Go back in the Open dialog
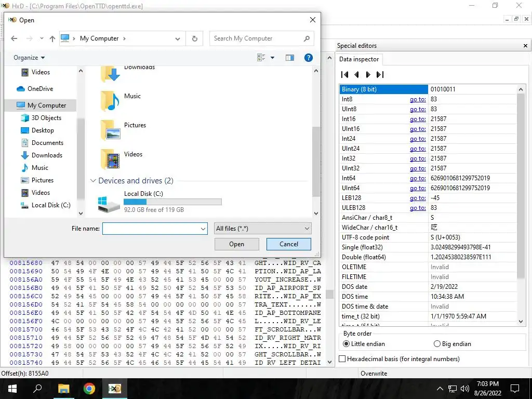Image resolution: width=532 pixels, height=399 pixels. [x=14, y=38]
